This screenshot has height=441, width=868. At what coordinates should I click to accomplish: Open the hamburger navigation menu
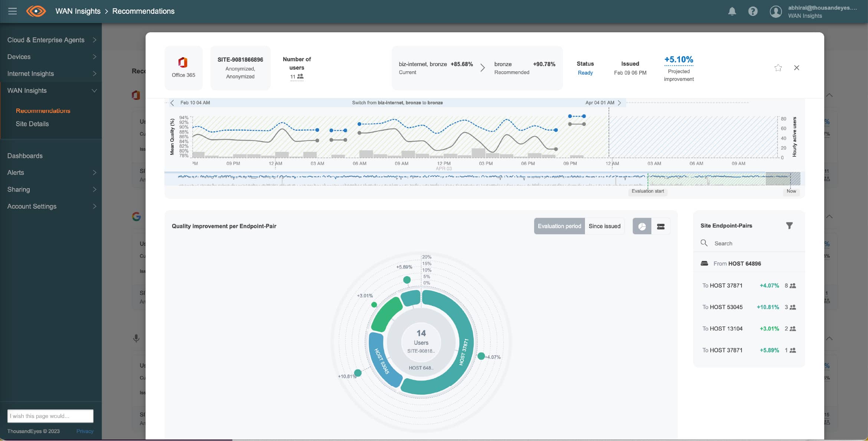[12, 11]
